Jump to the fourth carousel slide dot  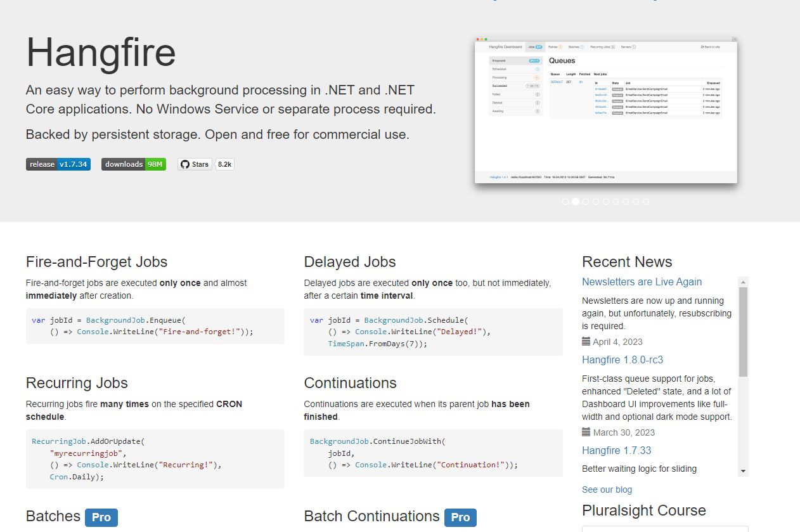pos(596,202)
